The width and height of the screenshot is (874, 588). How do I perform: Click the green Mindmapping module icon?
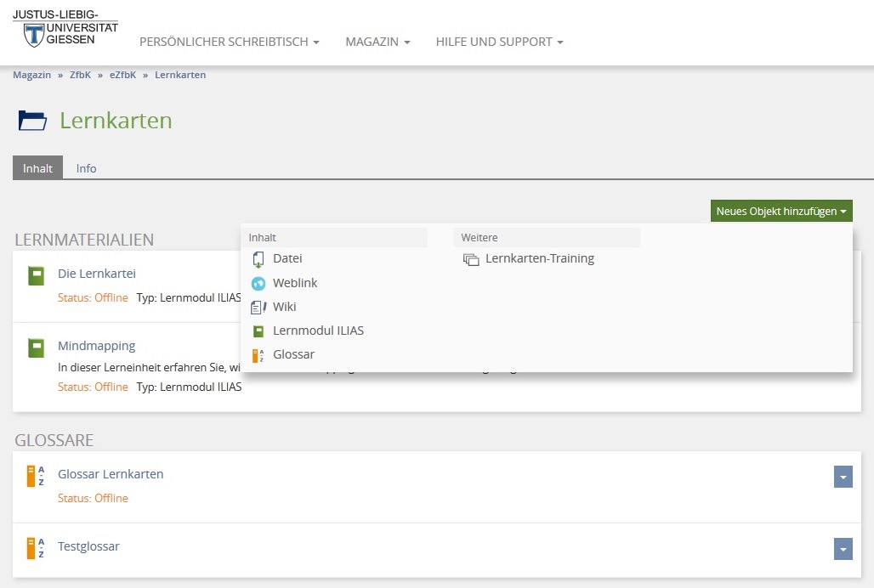coord(36,348)
